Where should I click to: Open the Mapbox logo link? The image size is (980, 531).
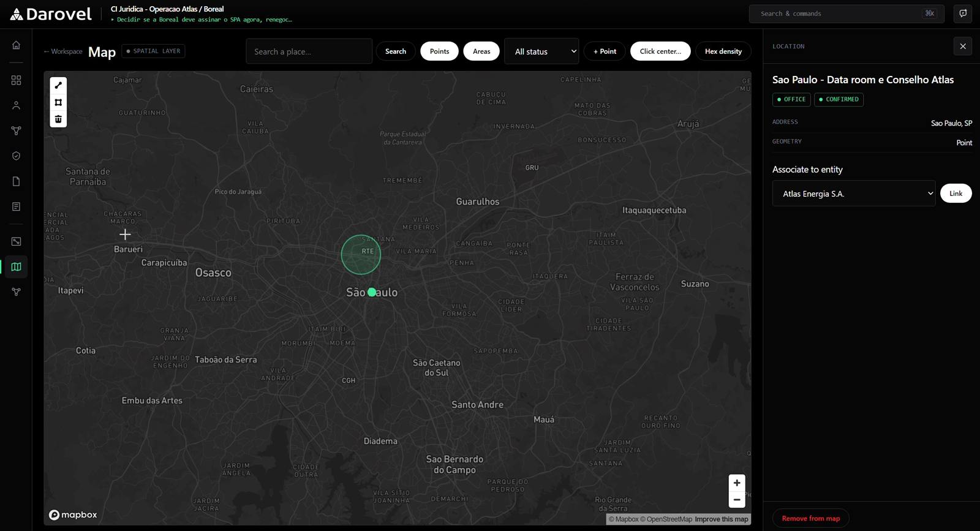pyautogui.click(x=73, y=514)
